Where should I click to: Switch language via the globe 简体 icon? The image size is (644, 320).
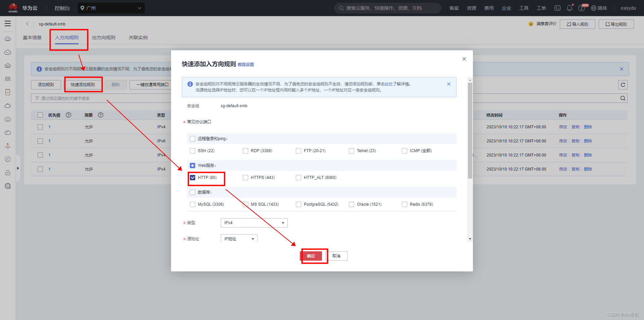point(599,8)
